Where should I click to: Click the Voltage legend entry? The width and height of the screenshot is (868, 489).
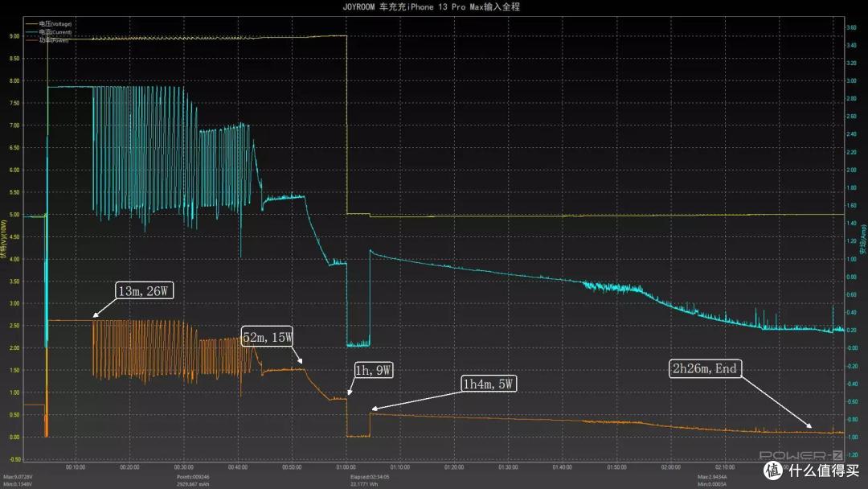coord(49,24)
